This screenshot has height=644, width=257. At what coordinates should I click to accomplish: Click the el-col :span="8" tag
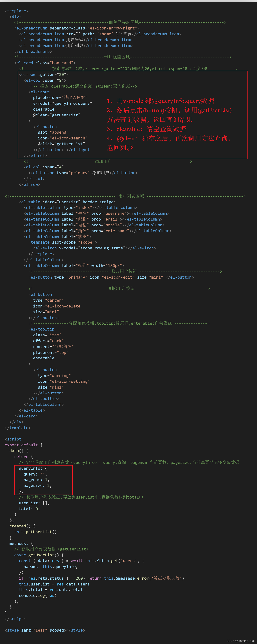pos(45,80)
